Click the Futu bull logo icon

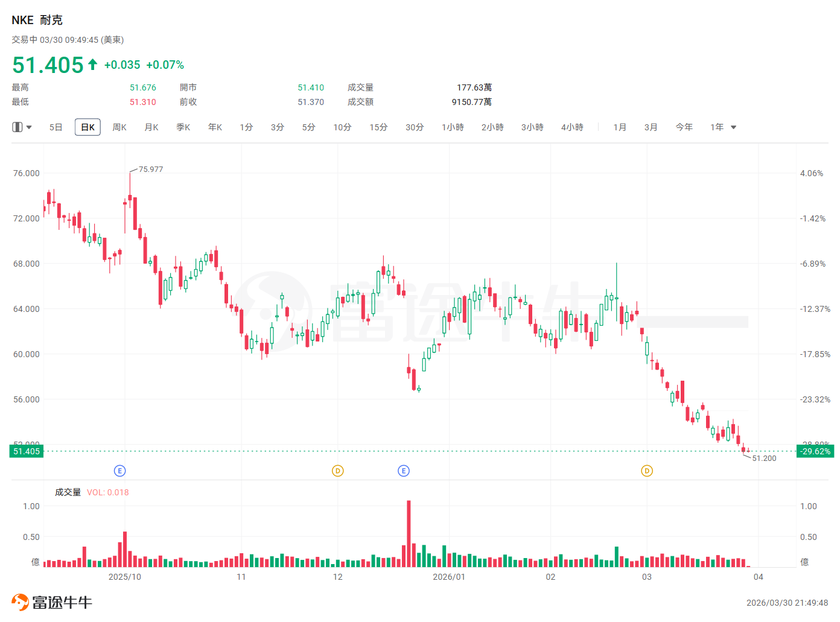tap(20, 602)
